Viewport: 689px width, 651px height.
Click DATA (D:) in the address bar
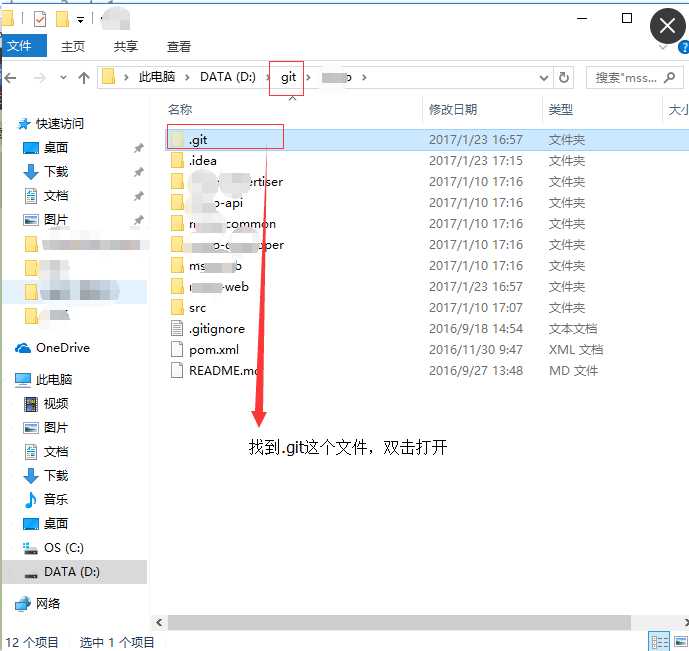tap(228, 77)
